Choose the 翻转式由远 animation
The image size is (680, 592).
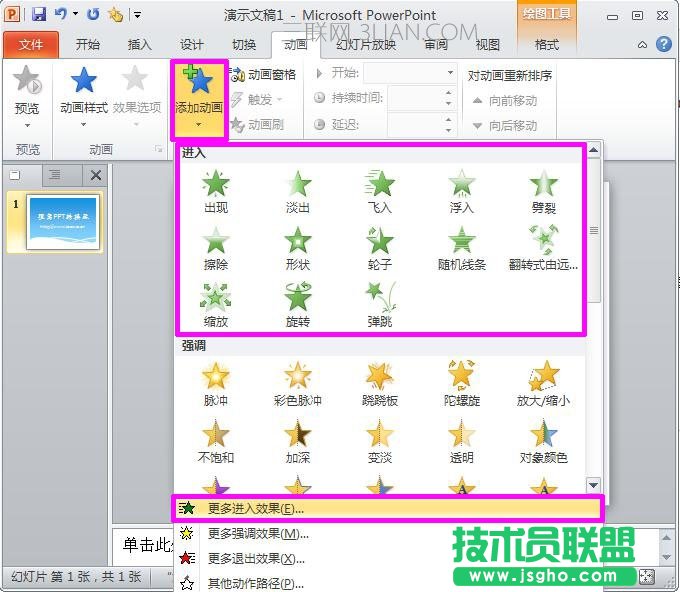point(543,248)
